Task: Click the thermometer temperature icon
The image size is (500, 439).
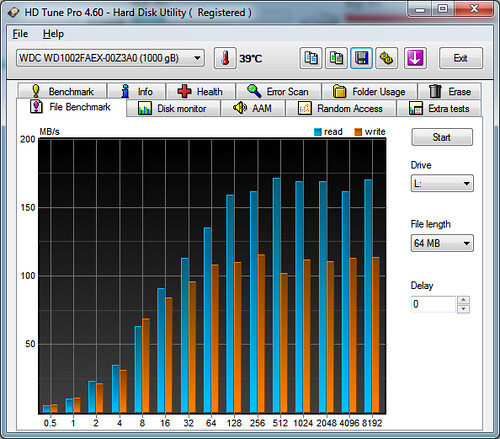Action: click(225, 58)
